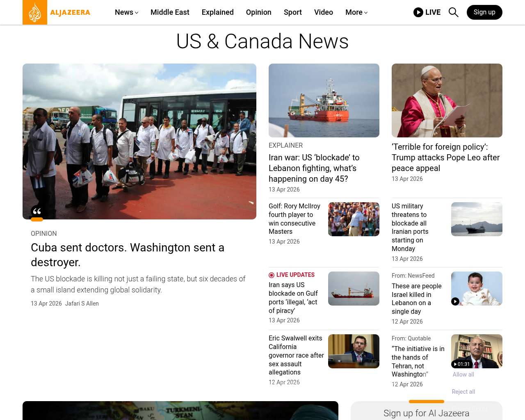This screenshot has width=525, height=420.
Task: Click the OPINION category label
Action: [44, 234]
